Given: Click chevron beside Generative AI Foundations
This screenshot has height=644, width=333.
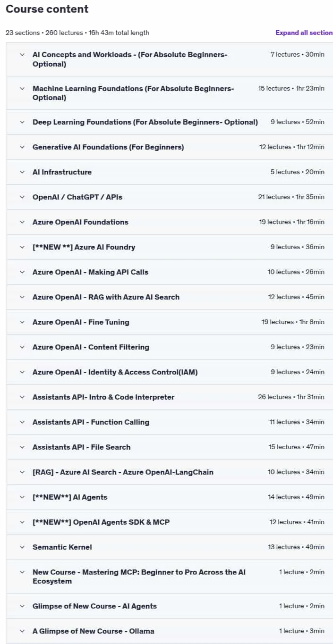Looking at the screenshot, I should click(22, 147).
